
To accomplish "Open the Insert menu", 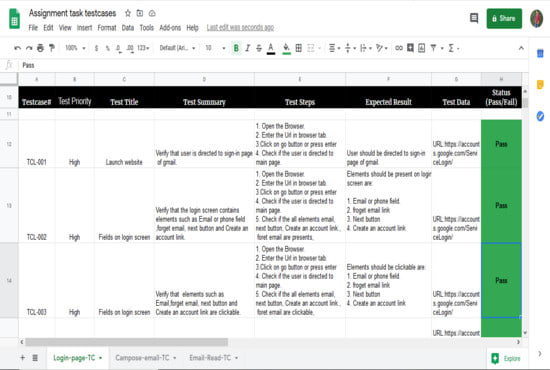I will point(84,28).
